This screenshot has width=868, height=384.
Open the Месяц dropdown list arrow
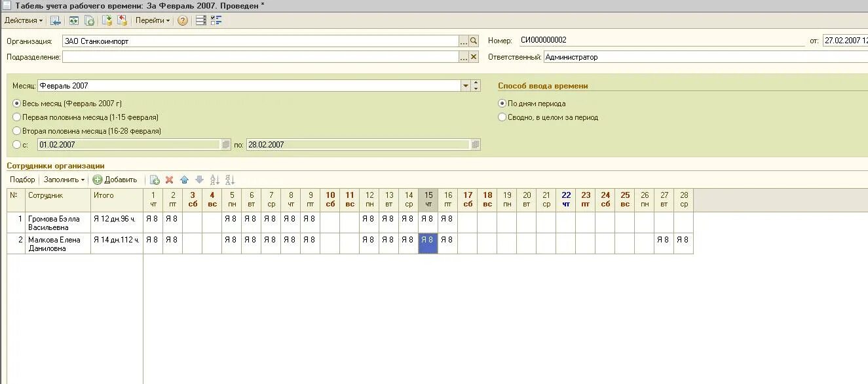[466, 86]
